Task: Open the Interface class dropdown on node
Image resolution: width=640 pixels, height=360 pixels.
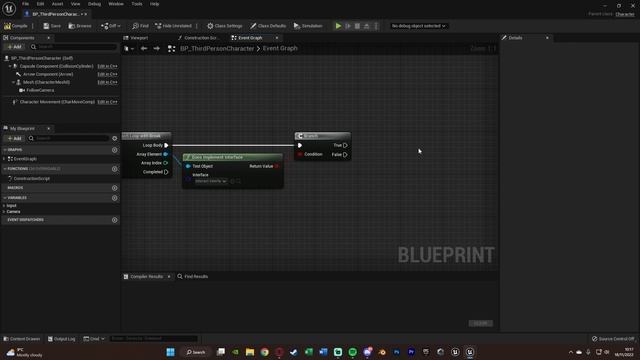Action: click(x=211, y=181)
